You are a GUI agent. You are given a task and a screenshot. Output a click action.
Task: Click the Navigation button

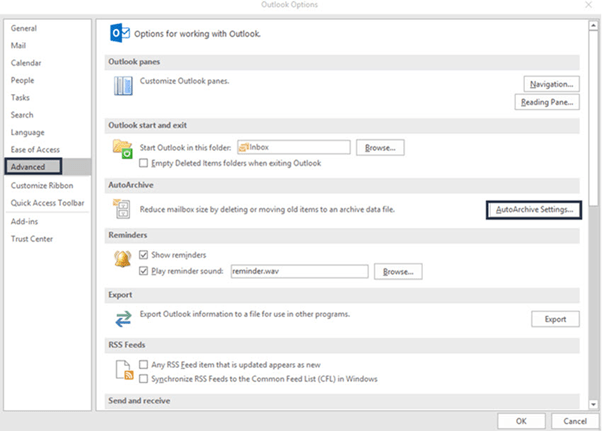coord(551,84)
